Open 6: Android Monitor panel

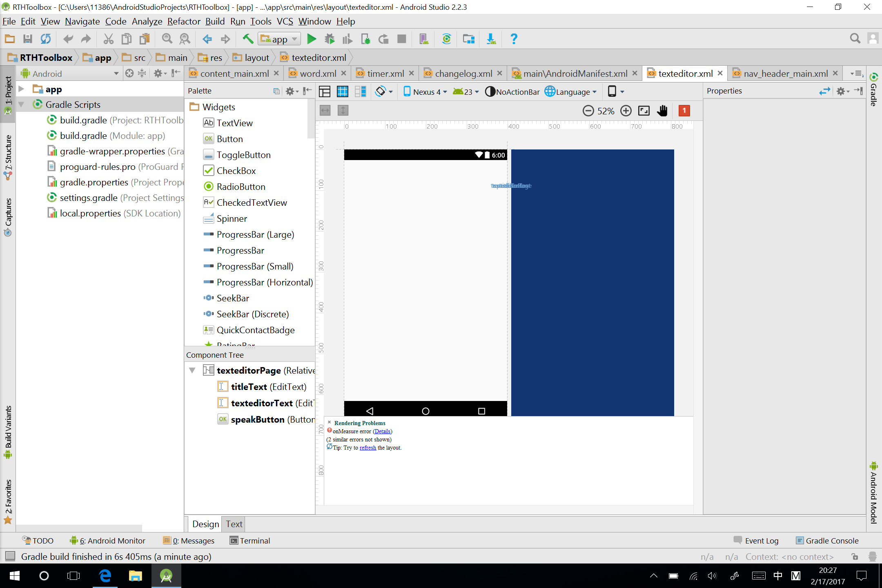[x=107, y=541]
